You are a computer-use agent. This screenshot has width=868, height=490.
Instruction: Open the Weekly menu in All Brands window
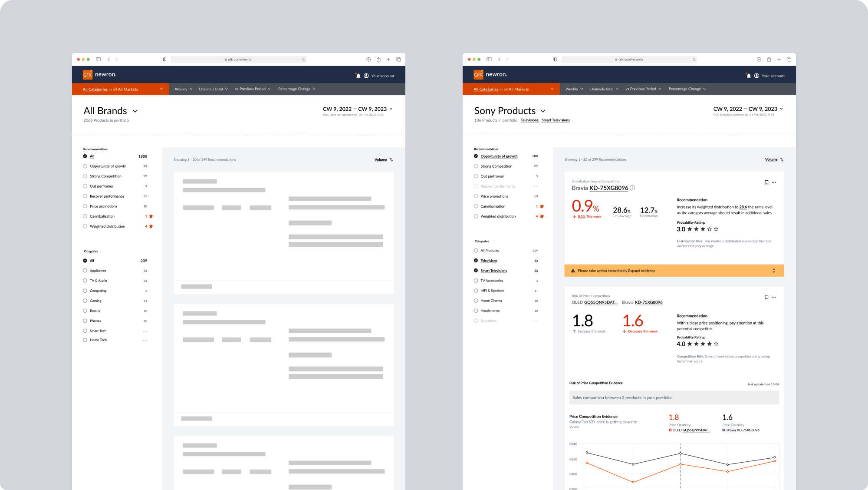tap(183, 89)
